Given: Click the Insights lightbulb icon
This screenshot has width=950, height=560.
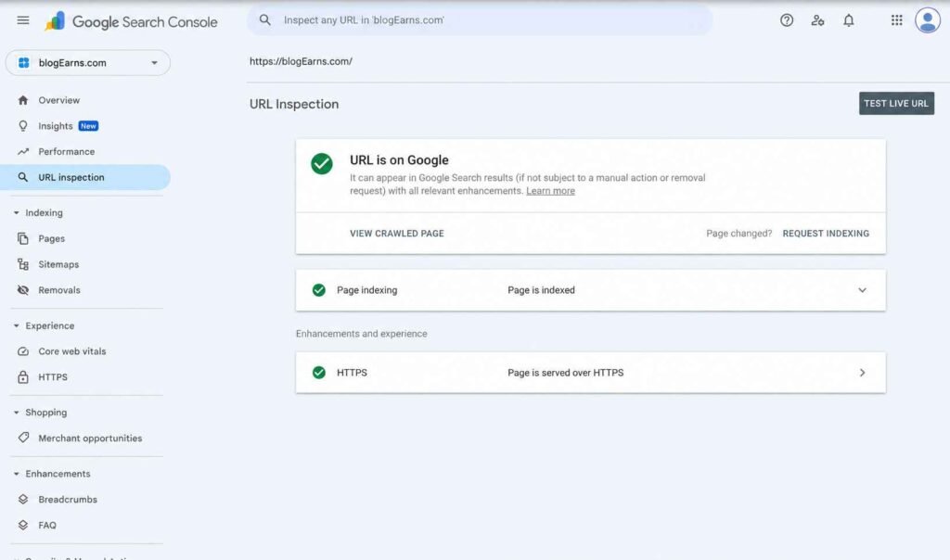Looking at the screenshot, I should click(x=23, y=126).
